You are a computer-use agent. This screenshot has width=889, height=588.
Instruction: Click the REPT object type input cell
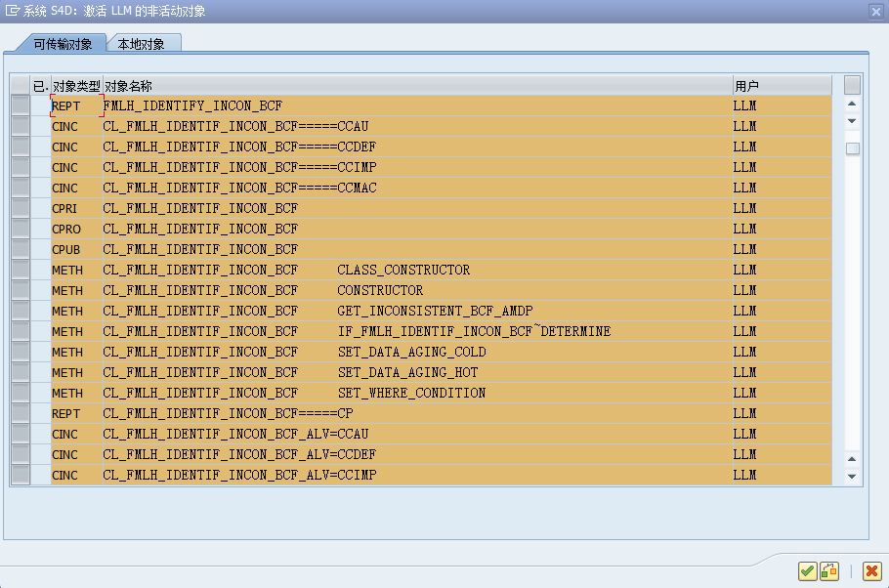point(76,105)
